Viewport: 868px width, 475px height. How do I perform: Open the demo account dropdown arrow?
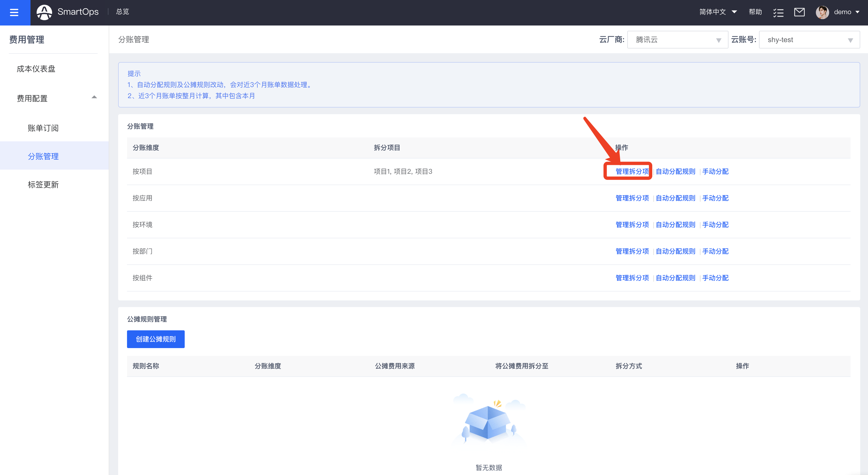tap(857, 12)
